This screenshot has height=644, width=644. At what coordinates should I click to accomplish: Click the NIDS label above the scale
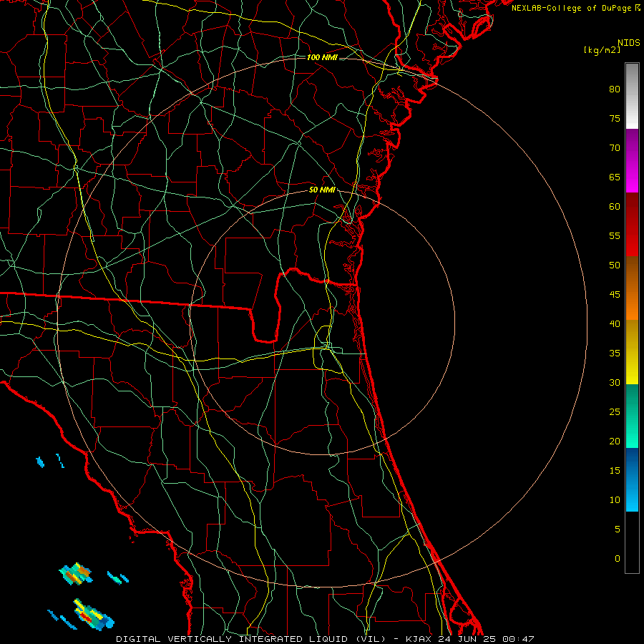click(628, 43)
